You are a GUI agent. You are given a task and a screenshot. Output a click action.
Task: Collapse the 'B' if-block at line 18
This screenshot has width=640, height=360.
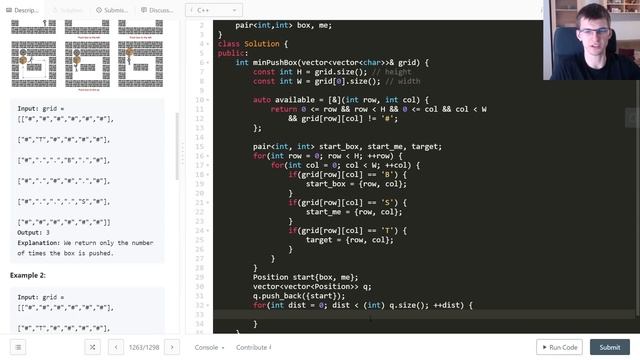(x=207, y=175)
